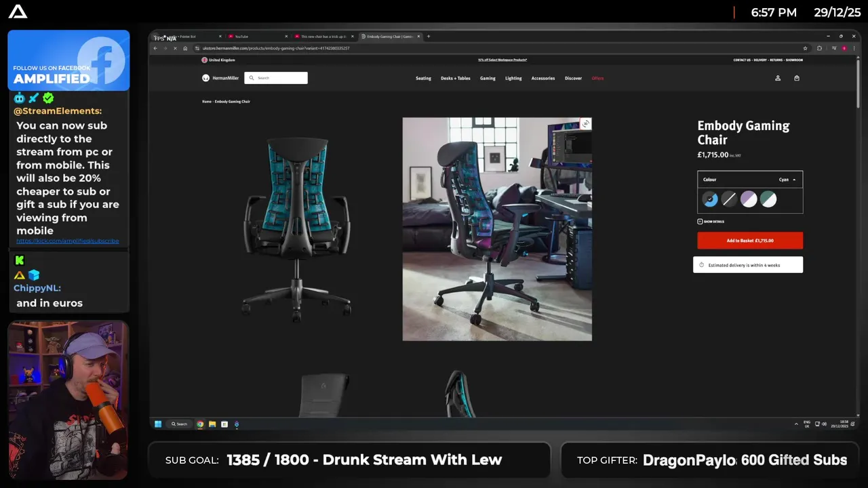Open the Discover menu
868x488 pixels.
[x=573, y=79]
